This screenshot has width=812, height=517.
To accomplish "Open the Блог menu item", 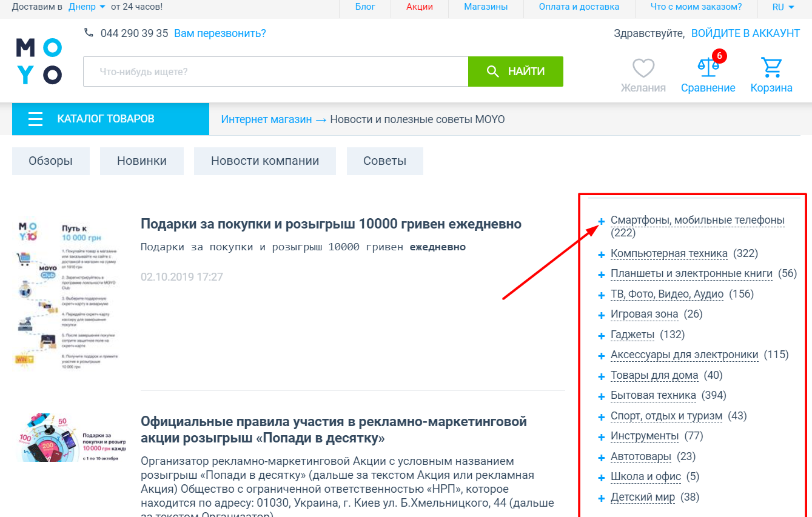I will pyautogui.click(x=365, y=7).
